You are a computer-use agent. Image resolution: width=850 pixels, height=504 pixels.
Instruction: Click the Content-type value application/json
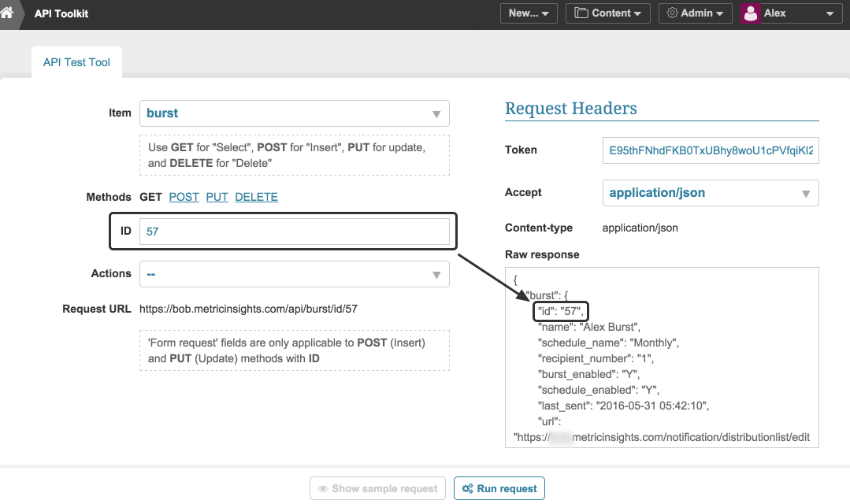pyautogui.click(x=640, y=228)
